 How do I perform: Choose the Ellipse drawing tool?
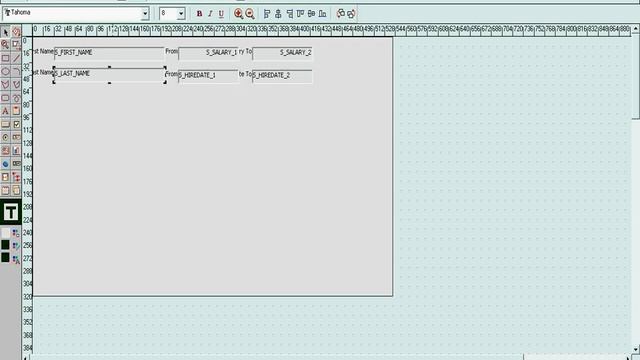pos(5,71)
